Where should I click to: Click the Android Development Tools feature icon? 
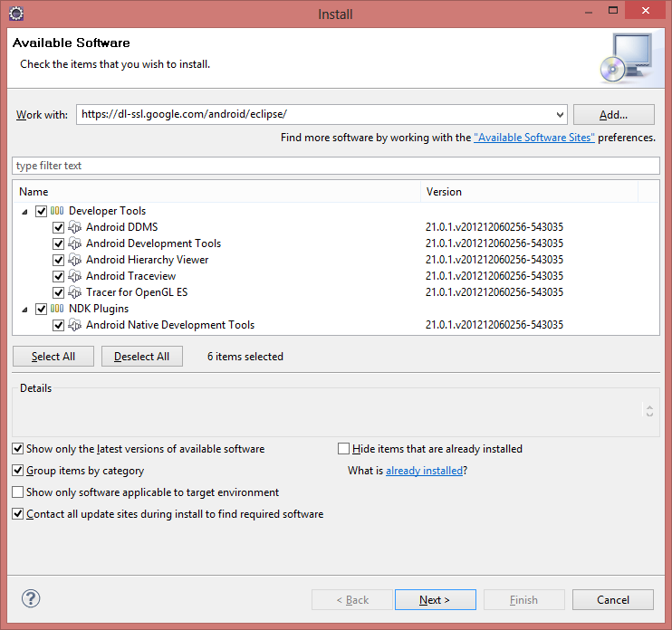[x=75, y=243]
